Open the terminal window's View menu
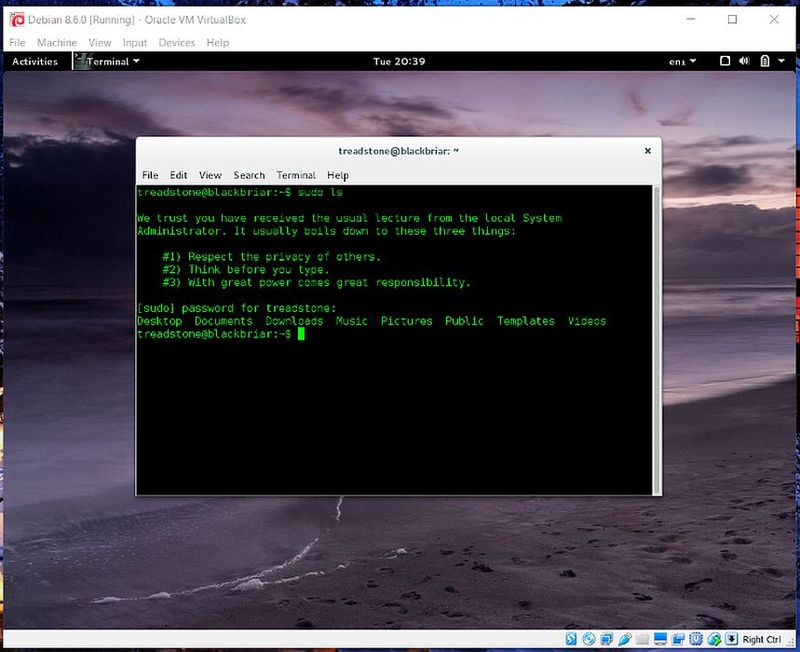 click(210, 175)
